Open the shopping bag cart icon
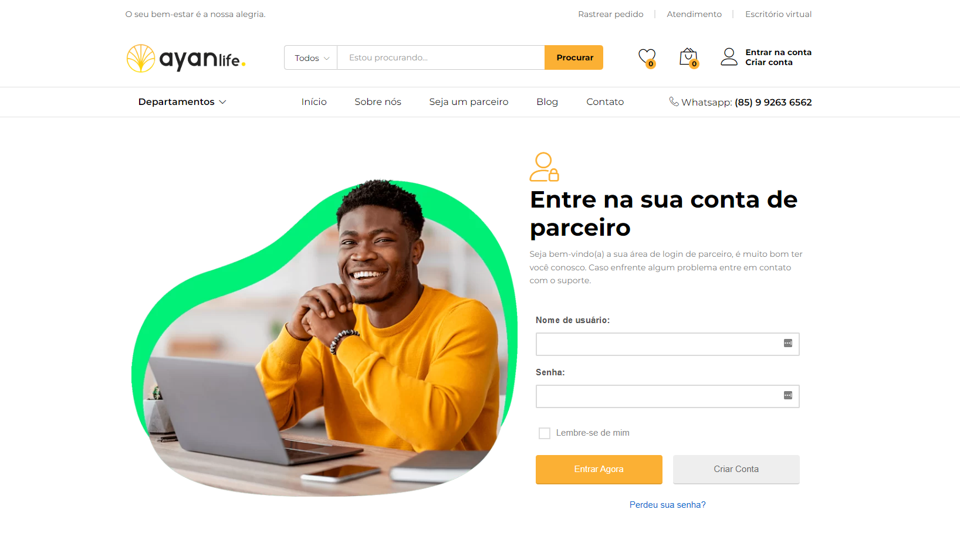This screenshot has width=960, height=560. coord(689,57)
